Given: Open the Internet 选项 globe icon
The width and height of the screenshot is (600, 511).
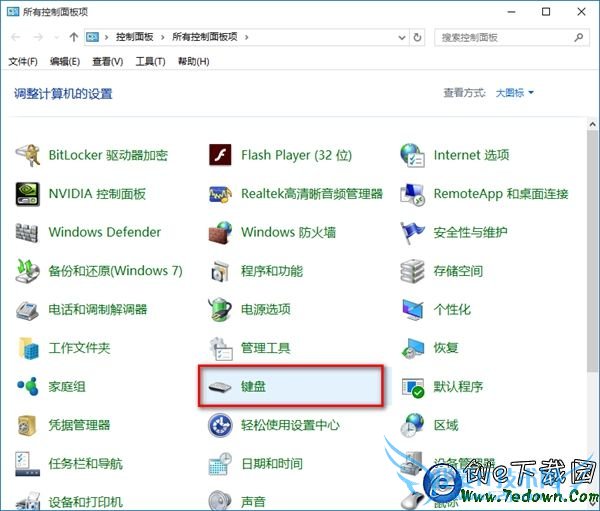Looking at the screenshot, I should pyautogui.click(x=412, y=155).
